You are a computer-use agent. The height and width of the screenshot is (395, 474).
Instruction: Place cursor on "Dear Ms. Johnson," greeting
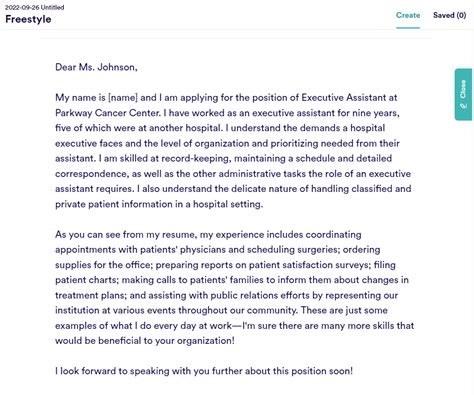(x=96, y=67)
